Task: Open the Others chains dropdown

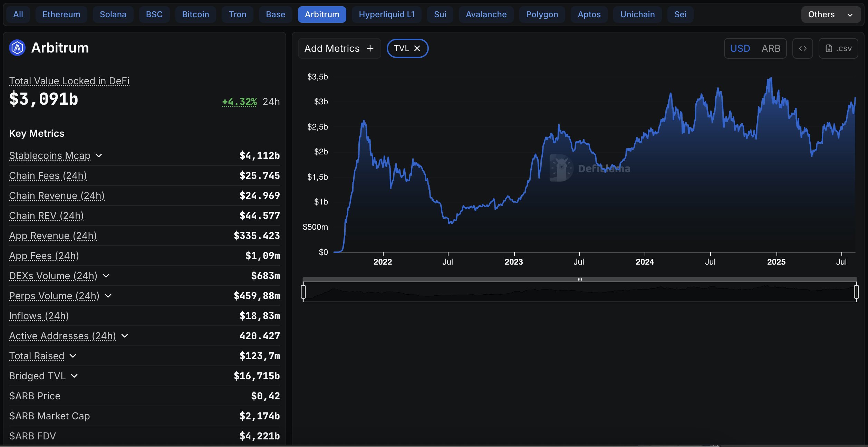Action: pyautogui.click(x=830, y=15)
